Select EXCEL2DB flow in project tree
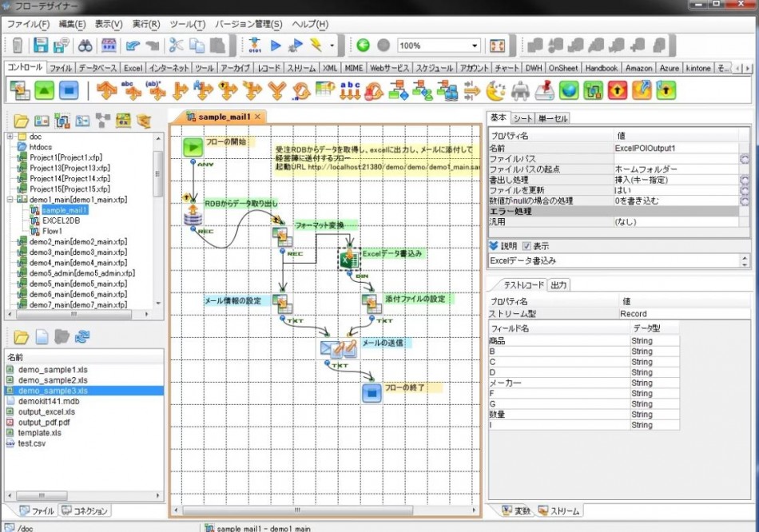This screenshot has height=532, width=759. (x=61, y=220)
